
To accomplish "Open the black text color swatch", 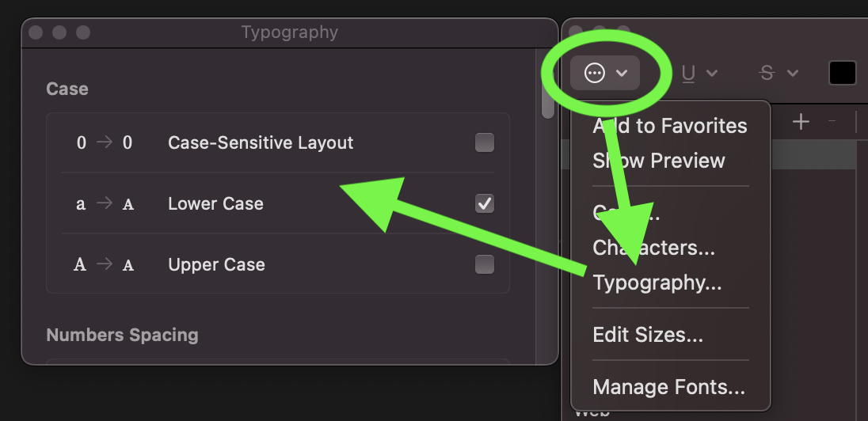I will 842,73.
